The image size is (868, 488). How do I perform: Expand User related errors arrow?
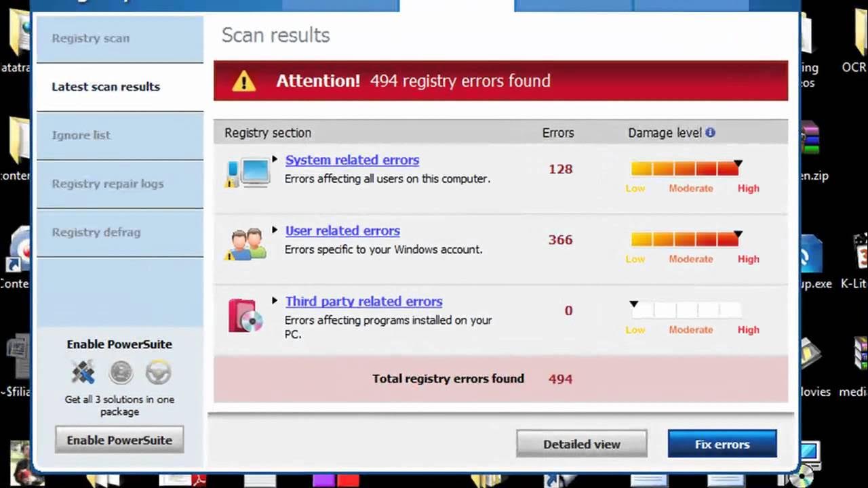[x=275, y=230]
